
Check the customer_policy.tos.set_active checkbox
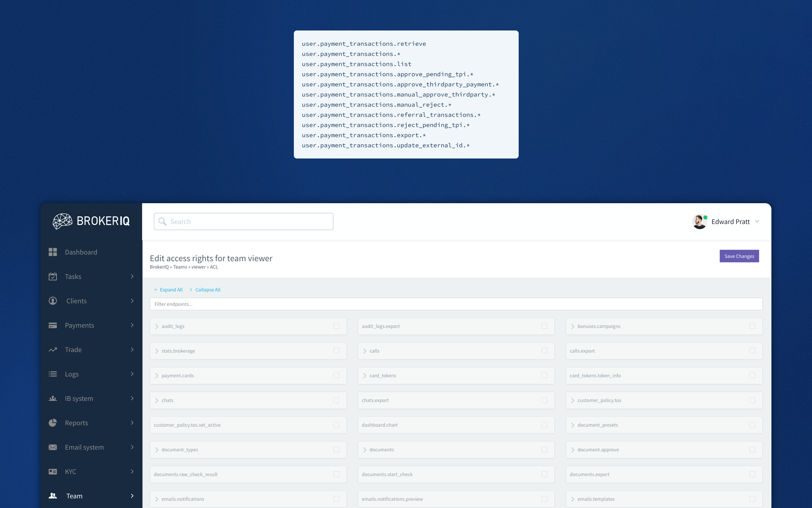click(336, 425)
